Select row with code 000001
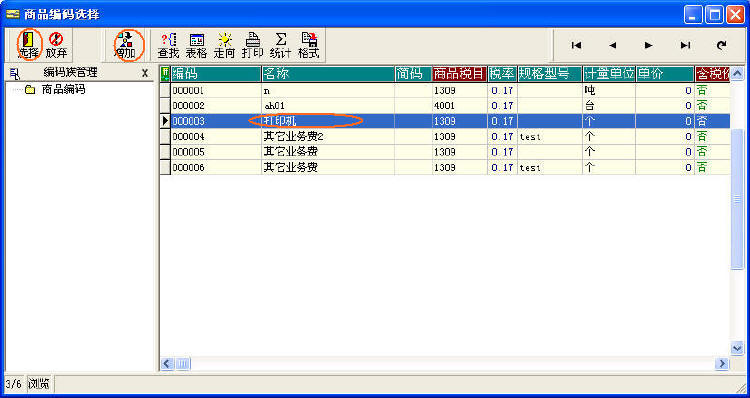Image resolution: width=750 pixels, height=398 pixels. [445, 90]
